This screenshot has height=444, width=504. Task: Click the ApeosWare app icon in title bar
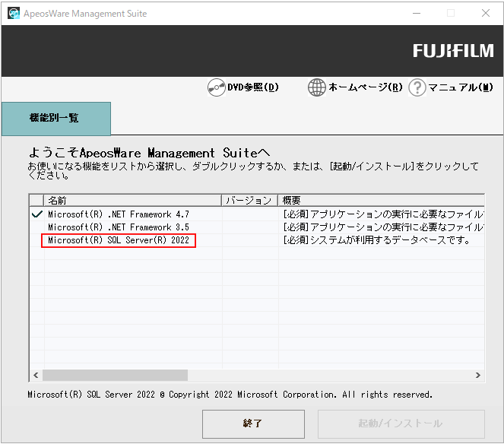point(14,14)
